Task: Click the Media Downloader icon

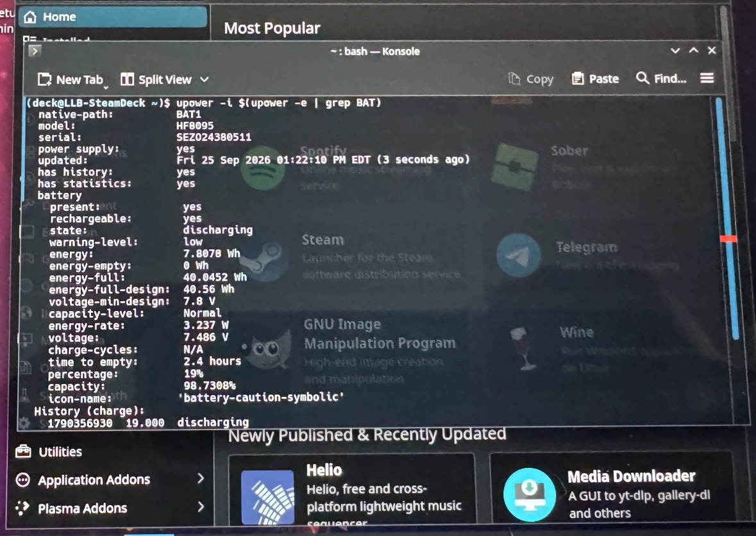Action: click(530, 494)
